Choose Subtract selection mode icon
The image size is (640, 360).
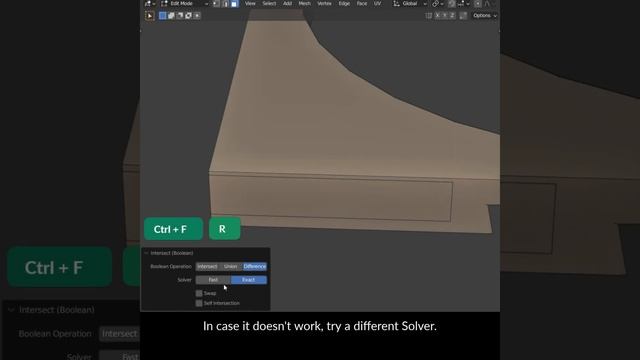tap(180, 16)
